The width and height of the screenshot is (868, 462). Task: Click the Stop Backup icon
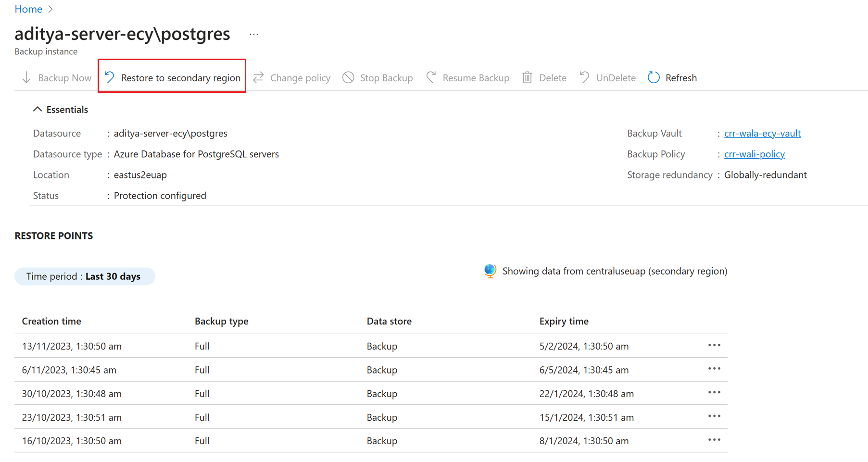coord(348,77)
